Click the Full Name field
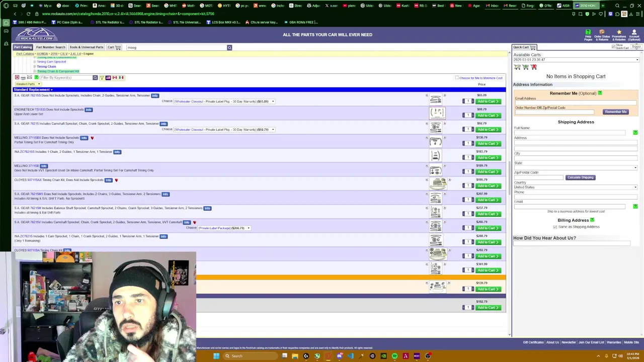This screenshot has height=362, width=644. [570, 132]
